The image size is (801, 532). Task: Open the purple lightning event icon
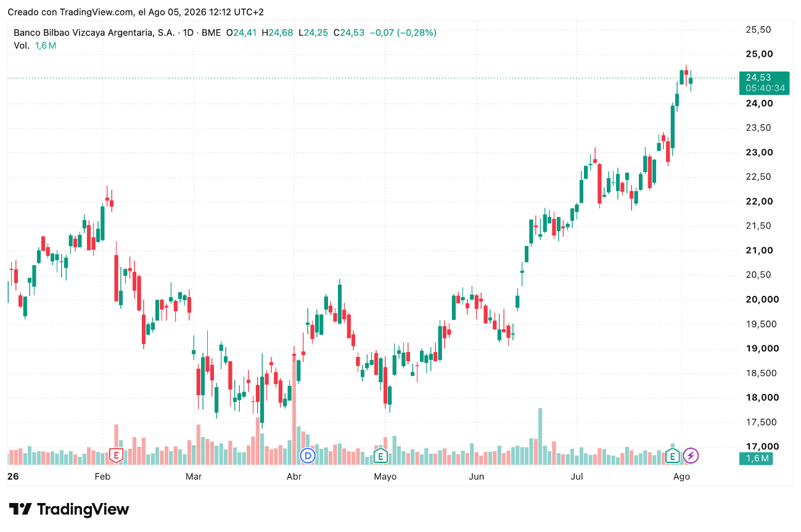coord(691,456)
